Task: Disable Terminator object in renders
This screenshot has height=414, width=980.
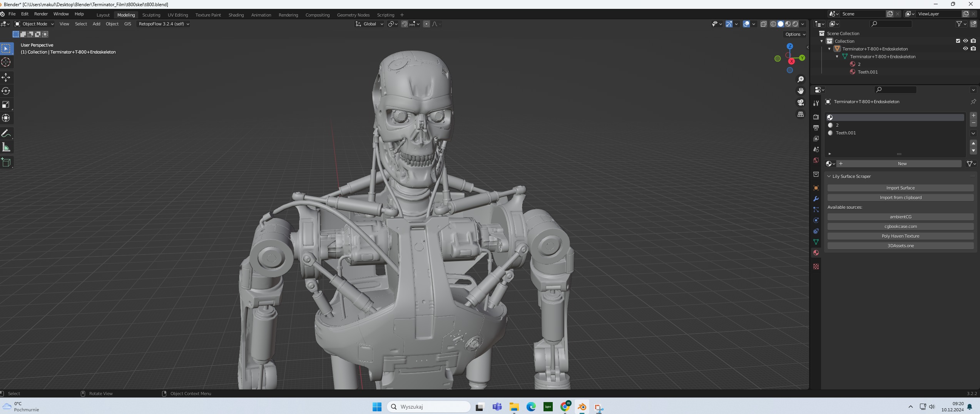Action: (973, 49)
